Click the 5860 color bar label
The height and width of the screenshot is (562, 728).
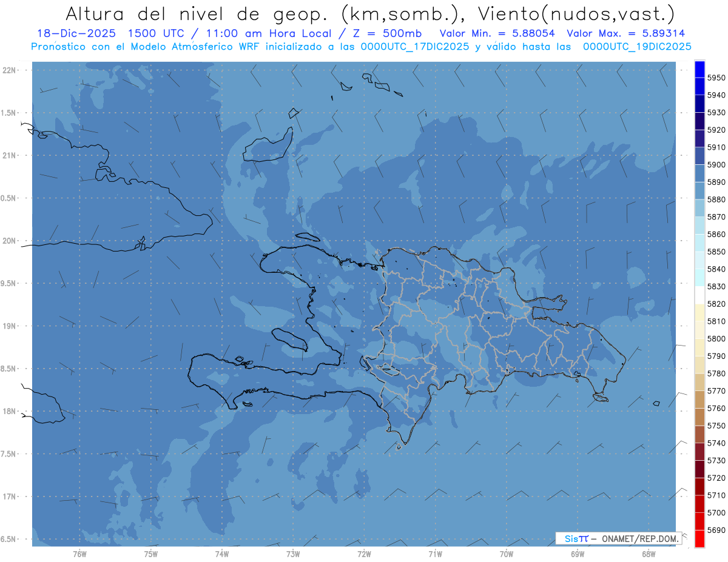point(716,234)
